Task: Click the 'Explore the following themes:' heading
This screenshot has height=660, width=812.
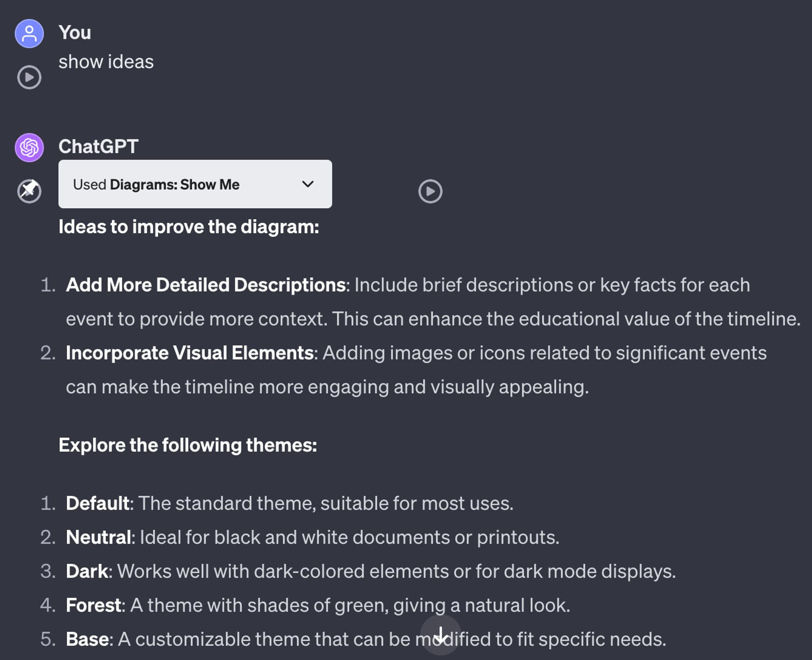Action: click(x=188, y=445)
